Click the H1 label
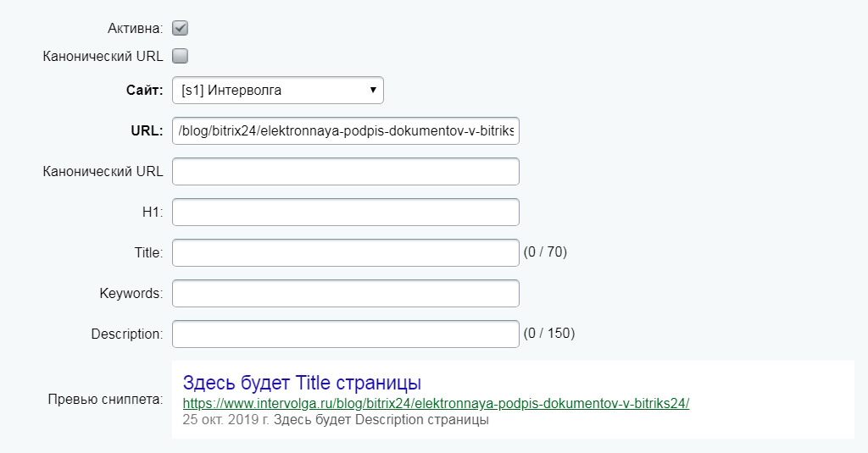Screen dimensions: 868x453 (x=153, y=213)
